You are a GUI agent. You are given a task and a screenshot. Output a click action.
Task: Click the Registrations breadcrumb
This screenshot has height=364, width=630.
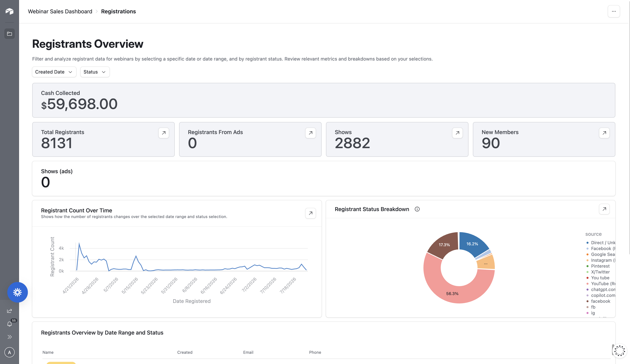(118, 12)
